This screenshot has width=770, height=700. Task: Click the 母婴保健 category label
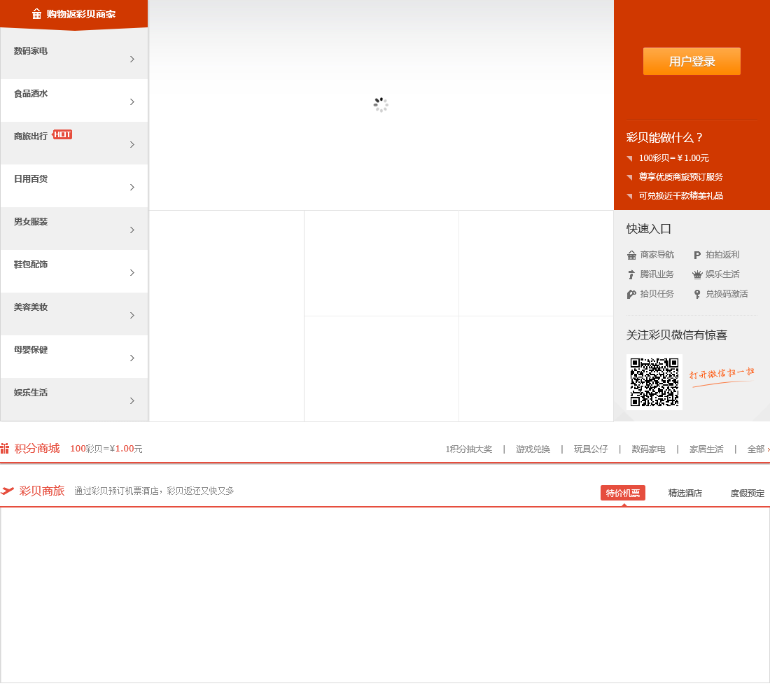pos(30,350)
